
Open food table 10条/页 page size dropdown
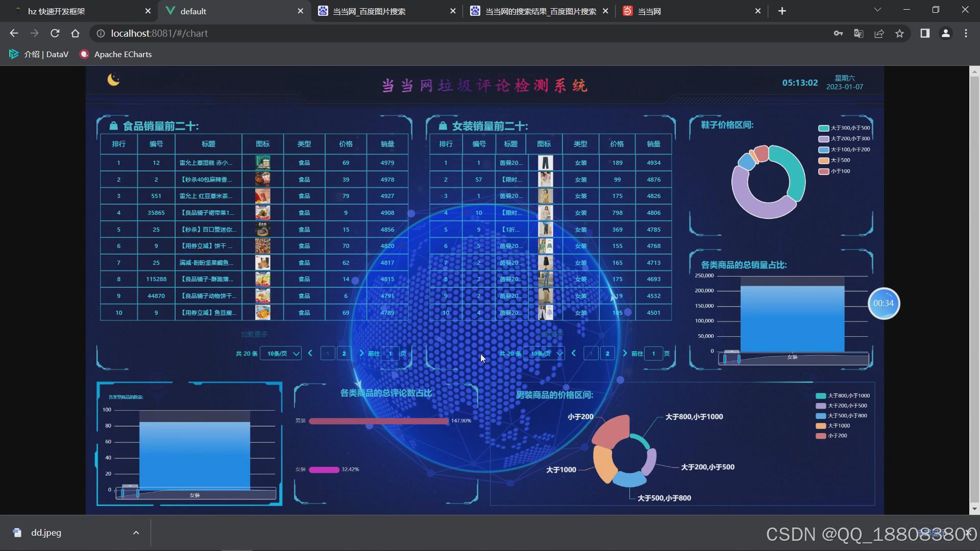[281, 354]
